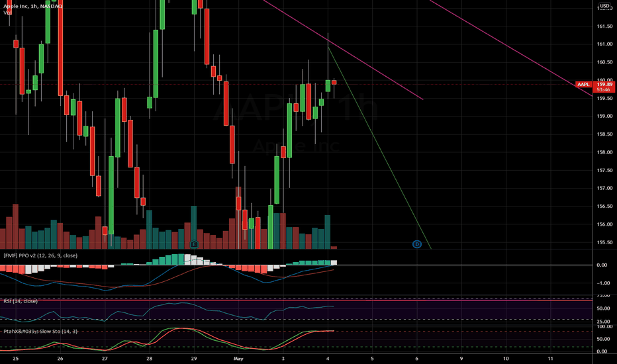Select the 'RSI (14, close)' indicator legend
617x364 pixels.
21,301
